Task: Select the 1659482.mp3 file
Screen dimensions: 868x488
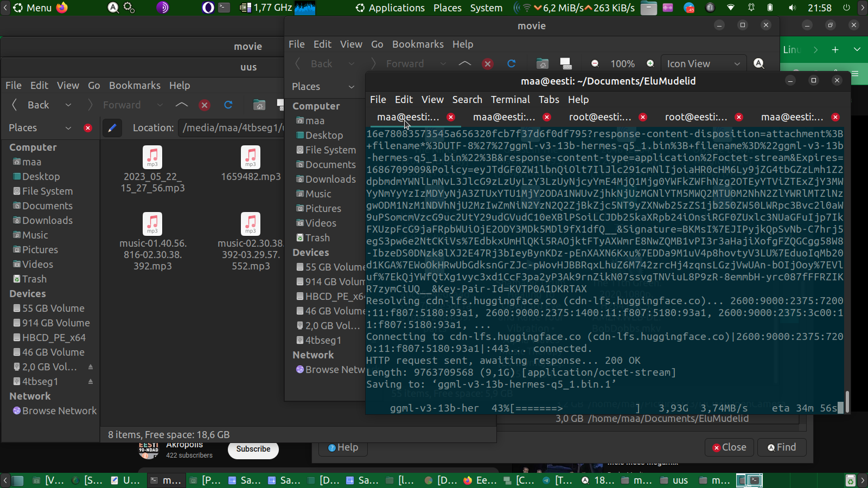Action: pyautogui.click(x=251, y=164)
